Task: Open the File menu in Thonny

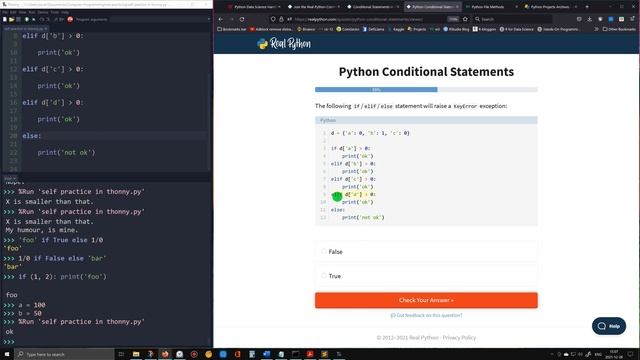Action: coord(5,13)
